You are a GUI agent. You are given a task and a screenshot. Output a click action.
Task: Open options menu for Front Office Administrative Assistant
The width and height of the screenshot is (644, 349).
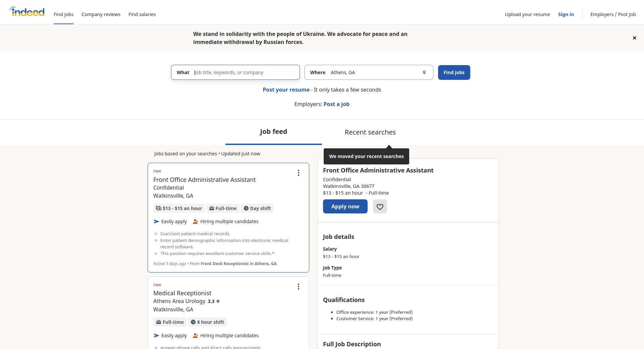pyautogui.click(x=298, y=173)
